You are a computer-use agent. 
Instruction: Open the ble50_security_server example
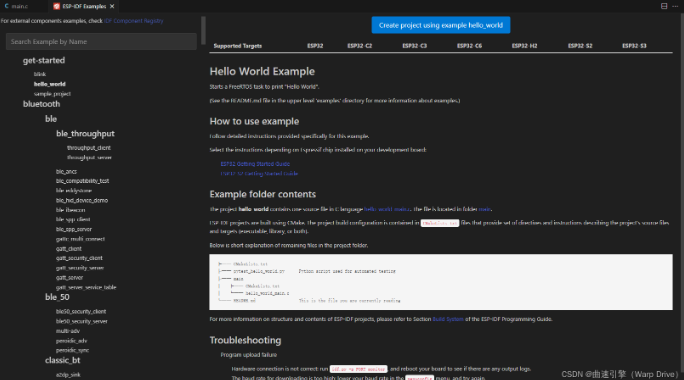pos(82,322)
